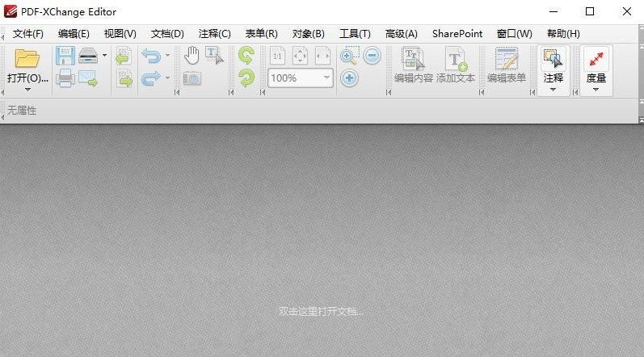Expand the arrow under 度量
Image resolution: width=644 pixels, height=357 pixels.
596,90
